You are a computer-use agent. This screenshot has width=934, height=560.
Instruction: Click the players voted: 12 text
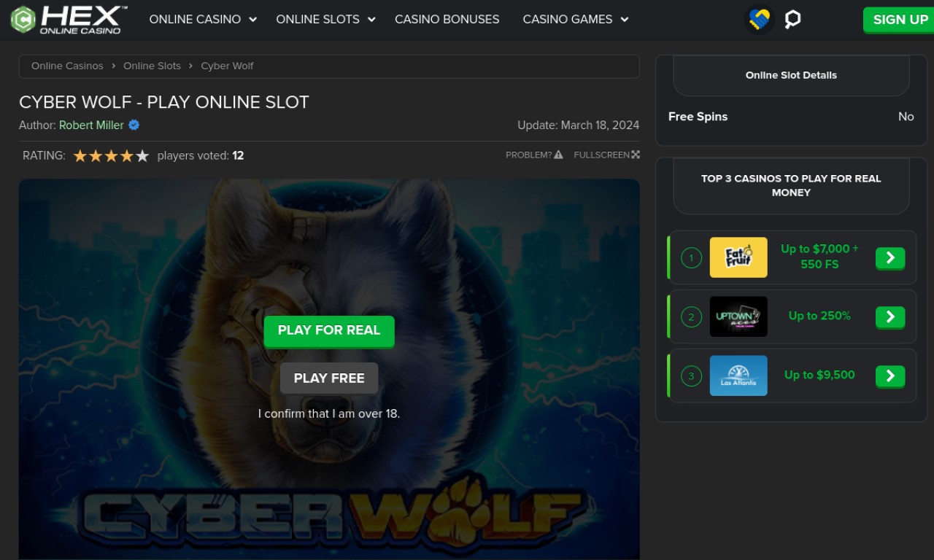201,155
